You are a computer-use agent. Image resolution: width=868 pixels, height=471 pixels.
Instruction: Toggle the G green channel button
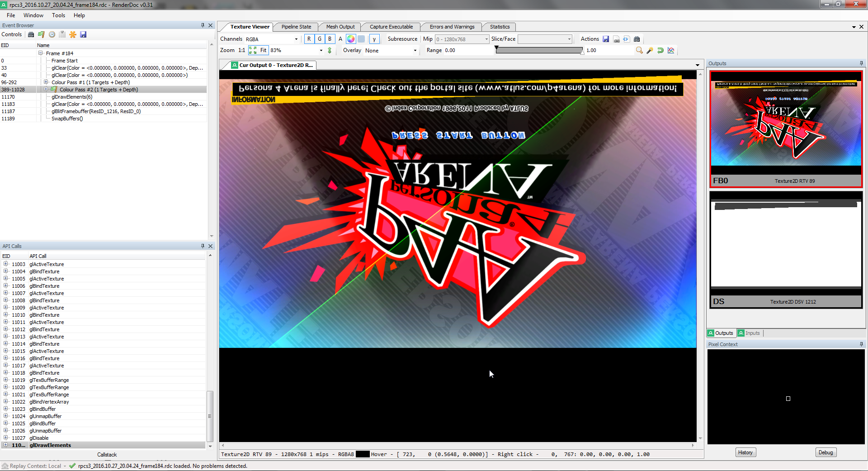(320, 39)
